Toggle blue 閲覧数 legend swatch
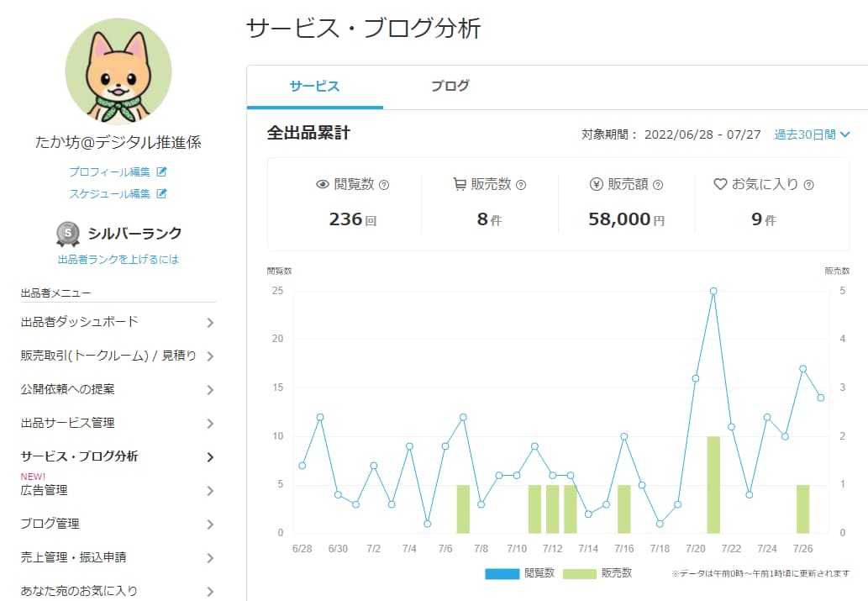Screen dimensions: 868x601 502,574
